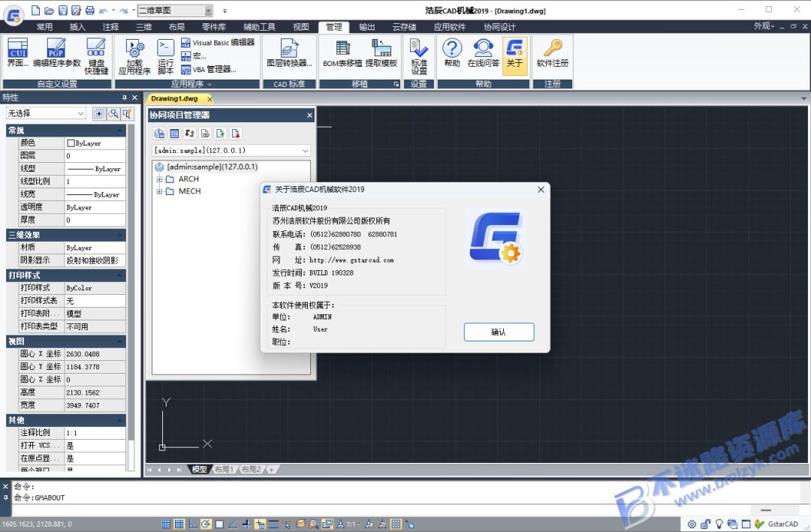Switch to the 常用 ribbon tab
Screen dimensions: 811x532
[x=44, y=26]
